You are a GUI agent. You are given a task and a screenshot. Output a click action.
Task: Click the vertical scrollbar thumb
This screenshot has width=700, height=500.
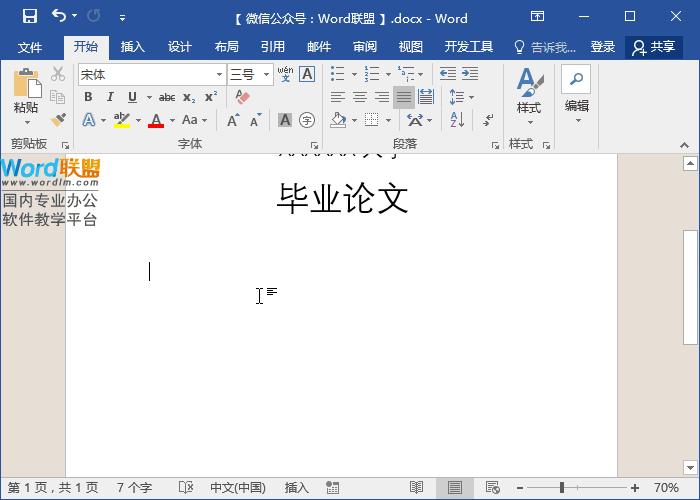[690, 287]
